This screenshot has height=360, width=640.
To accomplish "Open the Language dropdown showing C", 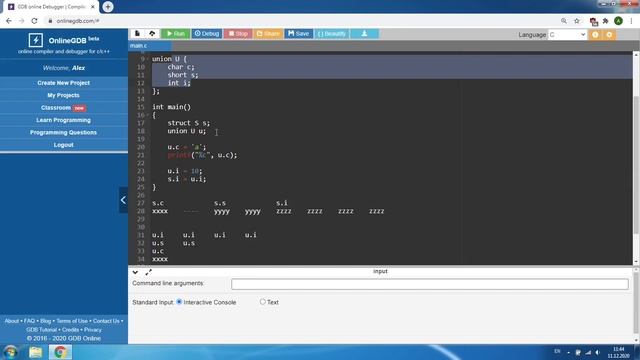I will (567, 35).
